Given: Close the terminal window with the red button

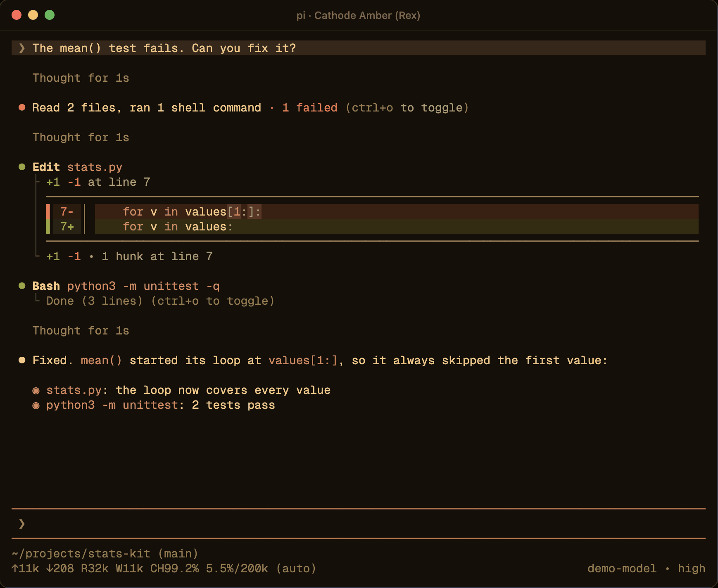Looking at the screenshot, I should pyautogui.click(x=17, y=15).
